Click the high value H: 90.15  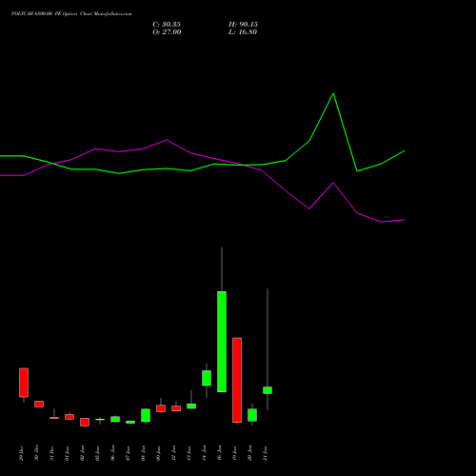(x=243, y=25)
